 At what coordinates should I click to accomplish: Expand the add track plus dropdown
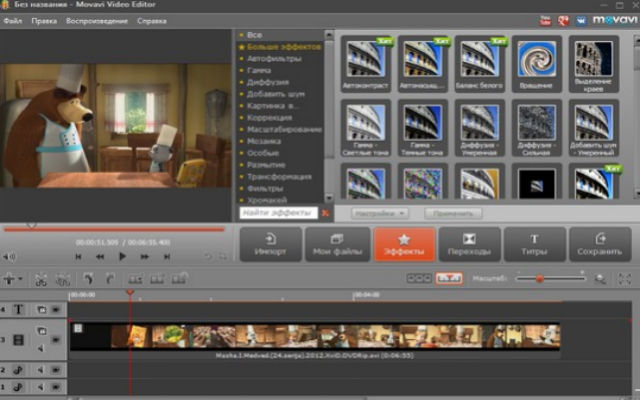tap(14, 279)
